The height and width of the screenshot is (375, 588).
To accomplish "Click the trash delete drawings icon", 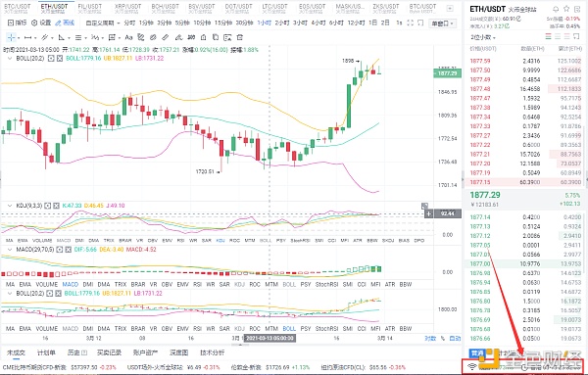I will (240, 37).
